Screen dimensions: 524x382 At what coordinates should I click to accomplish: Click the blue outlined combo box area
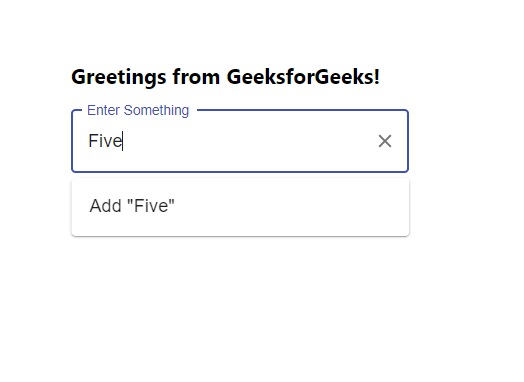pos(240,141)
